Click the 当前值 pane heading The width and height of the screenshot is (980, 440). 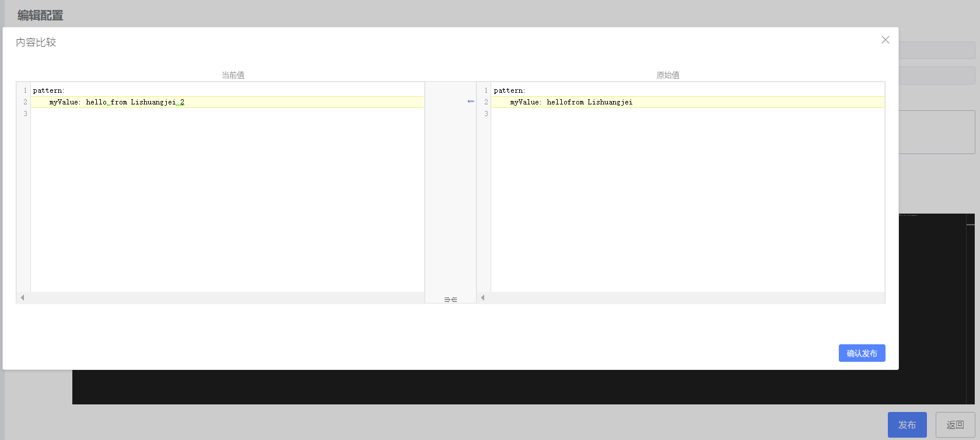(x=233, y=75)
